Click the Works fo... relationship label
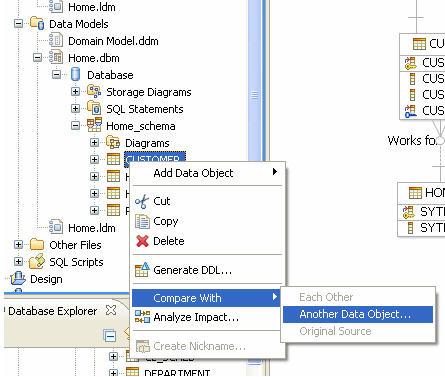The height and width of the screenshot is (377, 445). (x=412, y=140)
